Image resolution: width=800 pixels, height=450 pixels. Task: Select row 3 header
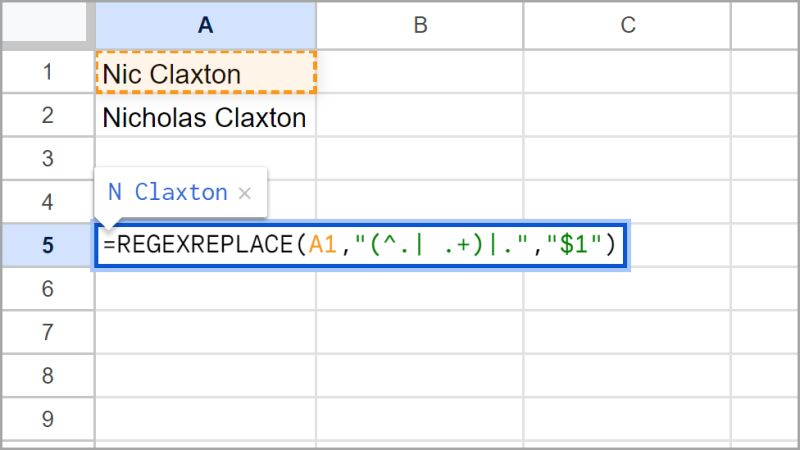click(48, 159)
